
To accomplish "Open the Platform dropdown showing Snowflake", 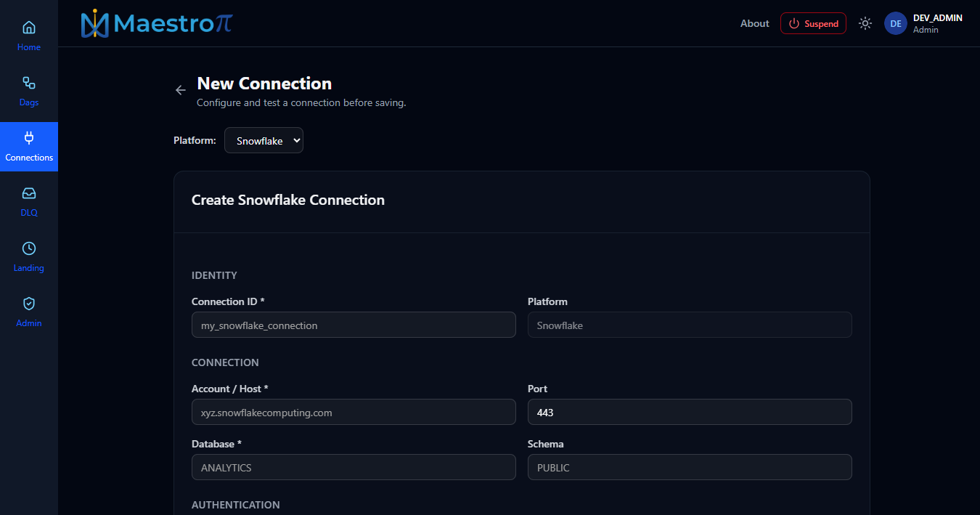I will coord(264,140).
